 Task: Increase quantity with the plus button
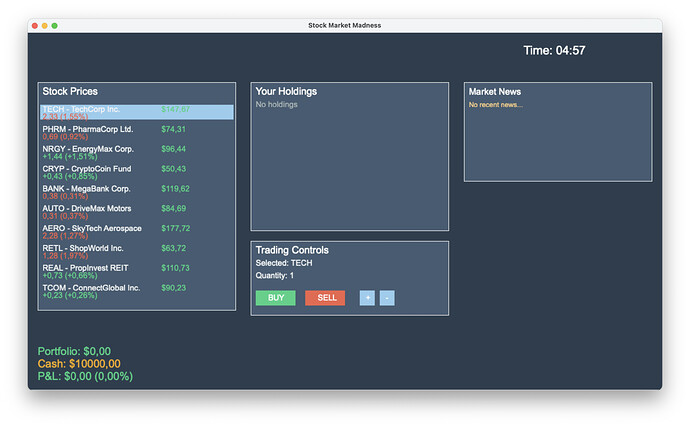click(367, 298)
